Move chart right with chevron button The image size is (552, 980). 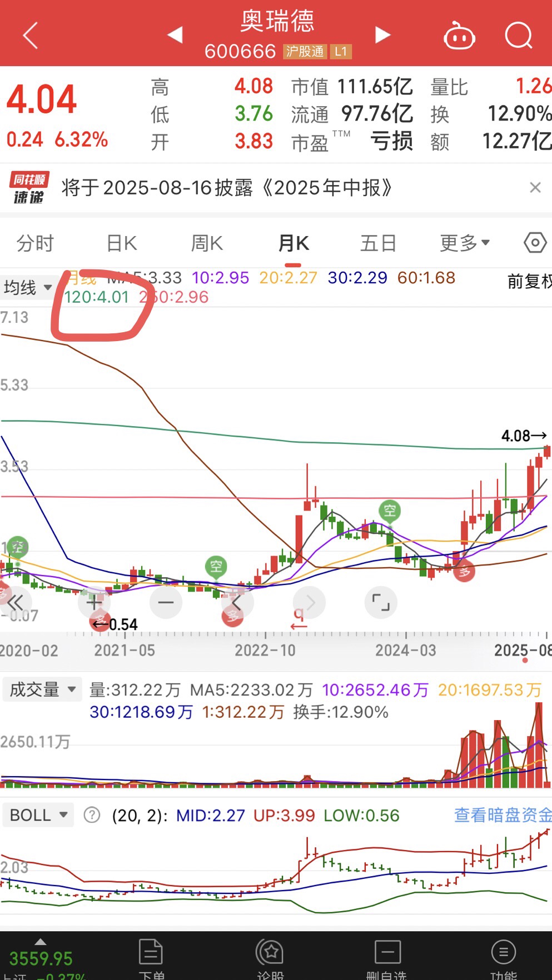tap(309, 603)
